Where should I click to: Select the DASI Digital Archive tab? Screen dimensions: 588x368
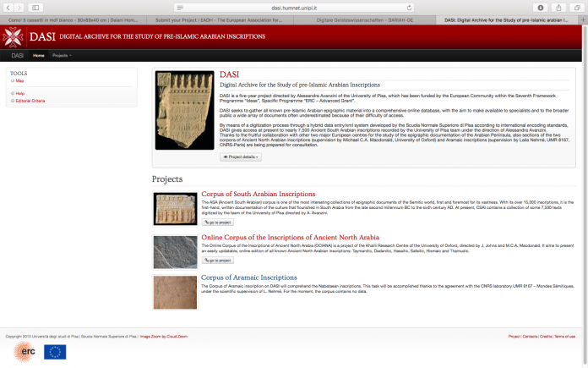pyautogui.click(x=508, y=20)
